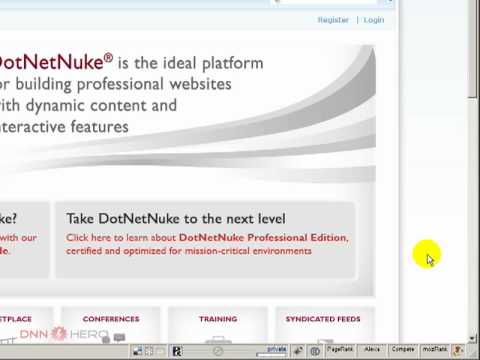480x360 pixels.
Task: Click the PageRank status bar entry
Action: [x=339, y=349]
